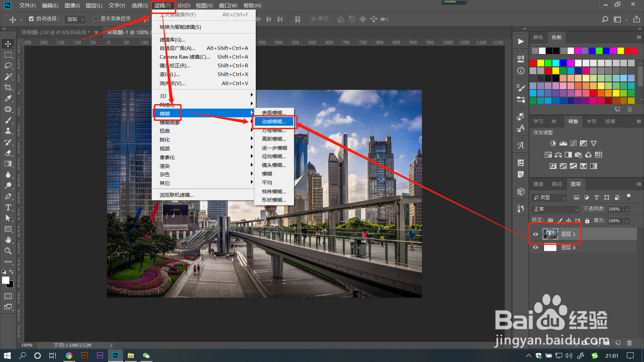Open the layer filter 类型 dropdown
This screenshot has width=644, height=362.
(549, 198)
